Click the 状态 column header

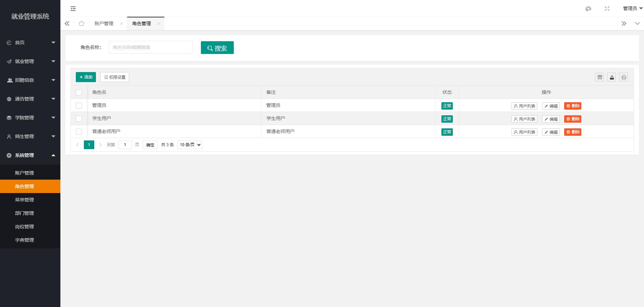(447, 92)
